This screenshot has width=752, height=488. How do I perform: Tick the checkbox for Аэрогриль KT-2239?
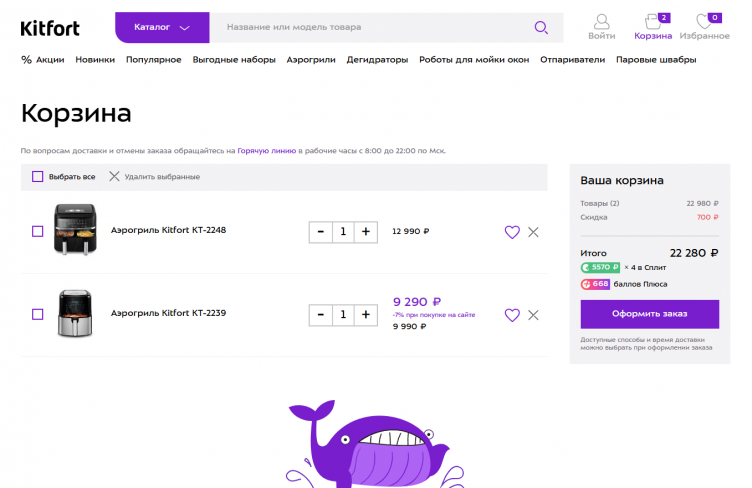click(x=38, y=314)
